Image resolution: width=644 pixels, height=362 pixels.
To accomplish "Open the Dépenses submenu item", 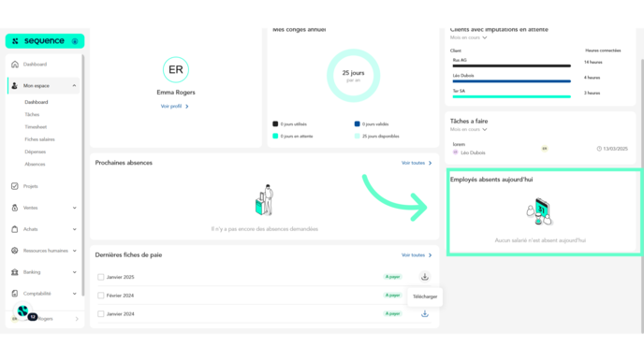I will coord(35,152).
